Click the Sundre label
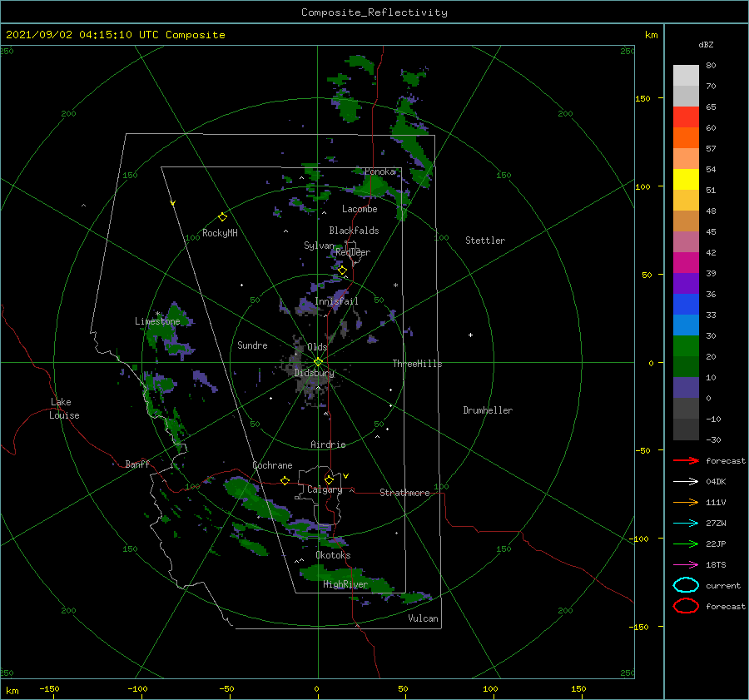This screenshot has width=749, height=700. coord(252,345)
